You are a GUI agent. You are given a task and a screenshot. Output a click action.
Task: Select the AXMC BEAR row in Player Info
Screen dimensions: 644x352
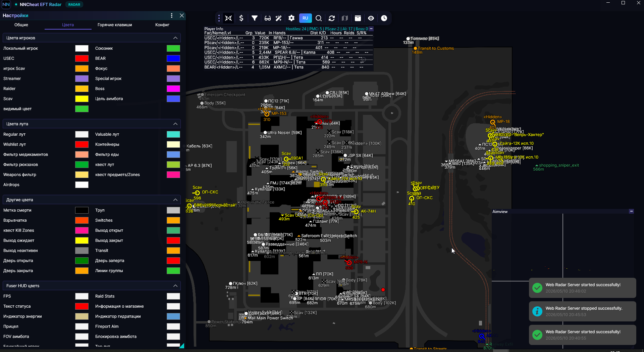click(x=288, y=67)
